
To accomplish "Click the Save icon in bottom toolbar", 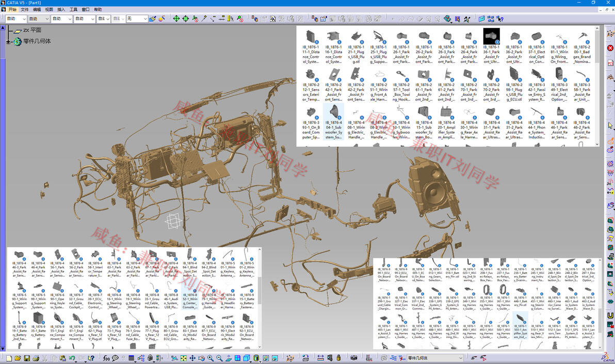I will pos(27,358).
